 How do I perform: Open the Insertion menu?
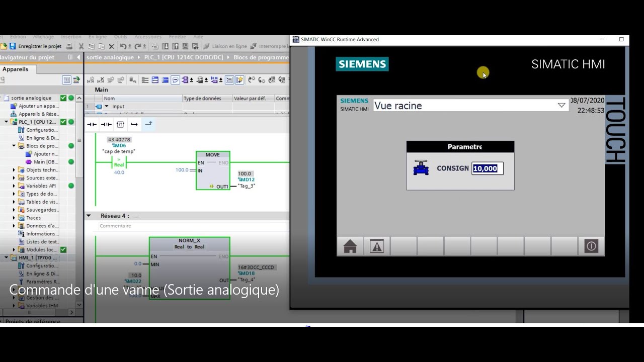pyautogui.click(x=71, y=37)
